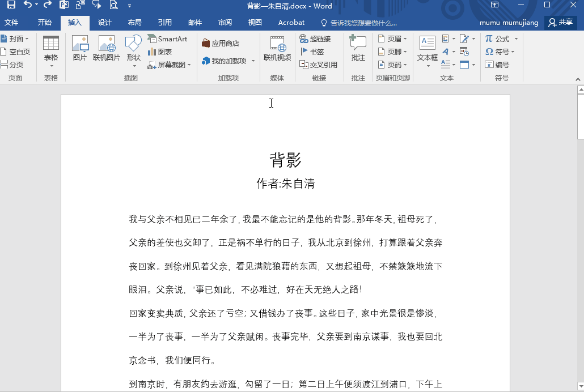Insert date and time icon
584x392 pixels.
[464, 52]
